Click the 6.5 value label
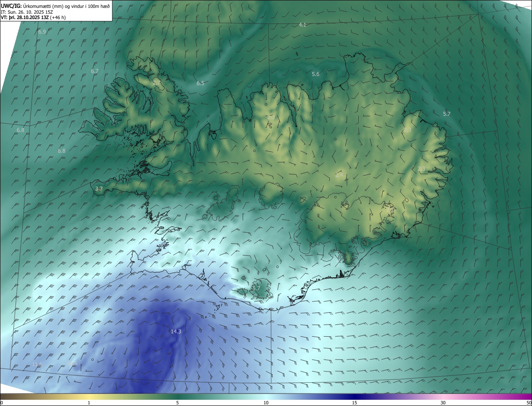 coord(200,83)
